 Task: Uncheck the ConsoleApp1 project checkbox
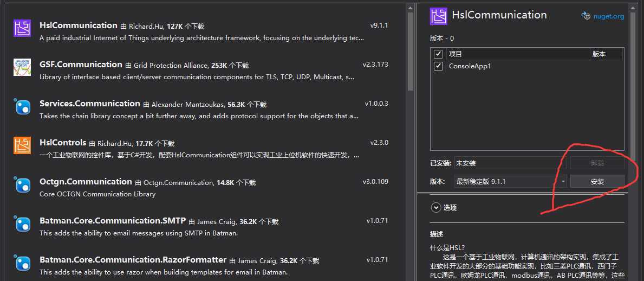pyautogui.click(x=438, y=66)
